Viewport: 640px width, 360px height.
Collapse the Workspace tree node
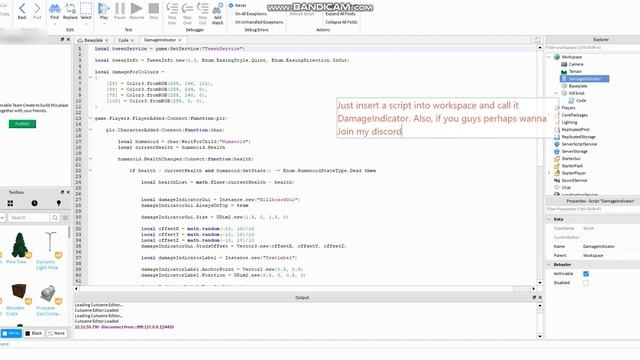click(x=549, y=57)
